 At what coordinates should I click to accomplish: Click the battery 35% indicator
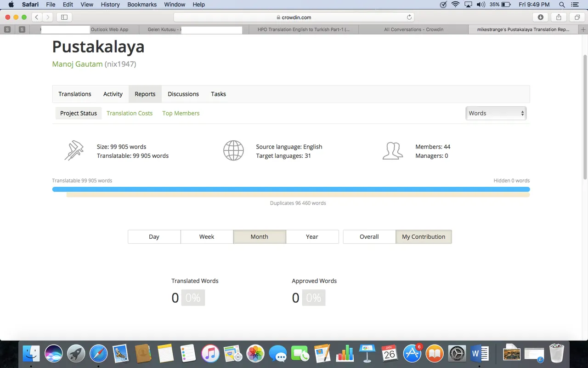500,5
